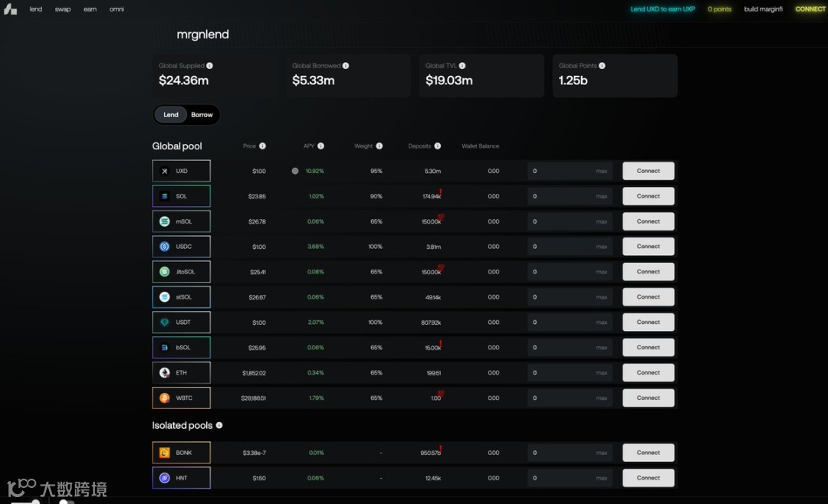
Task: Click the $1,852.02 ETH price cell
Action: [254, 372]
